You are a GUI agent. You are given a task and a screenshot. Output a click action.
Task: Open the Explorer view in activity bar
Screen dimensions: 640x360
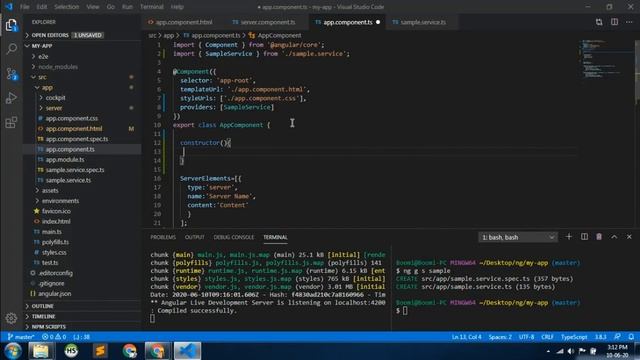[11, 25]
